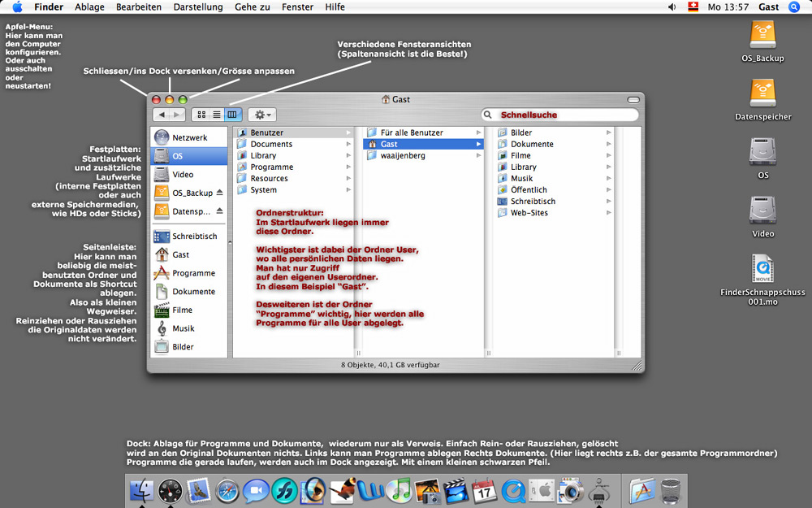This screenshot has height=508, width=812.
Task: Open the bold Finder application menu
Action: click(x=49, y=7)
